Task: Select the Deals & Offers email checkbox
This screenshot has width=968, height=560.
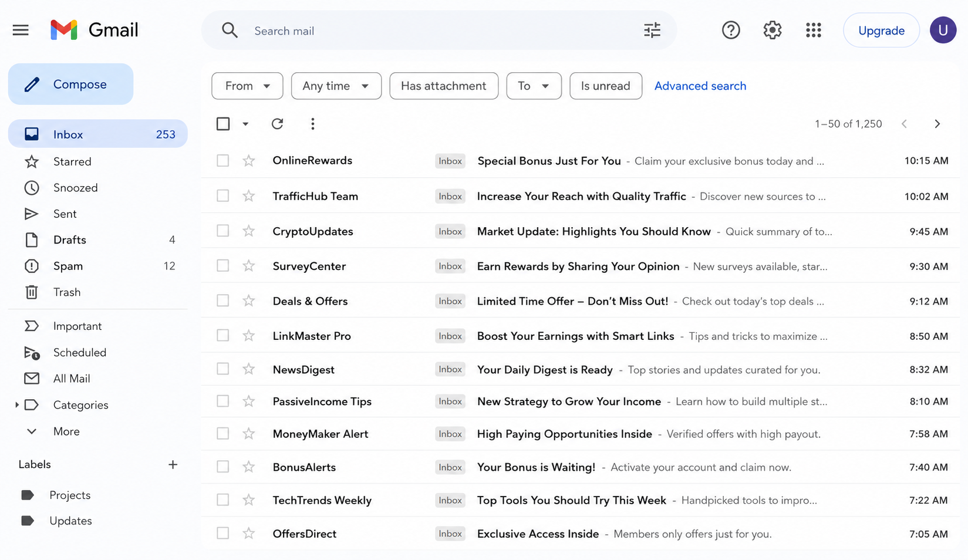Action: click(223, 301)
